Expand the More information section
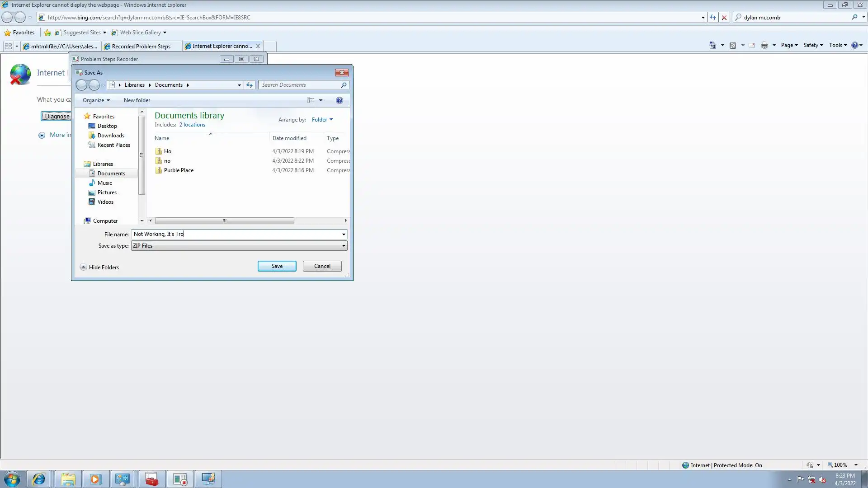 point(42,135)
